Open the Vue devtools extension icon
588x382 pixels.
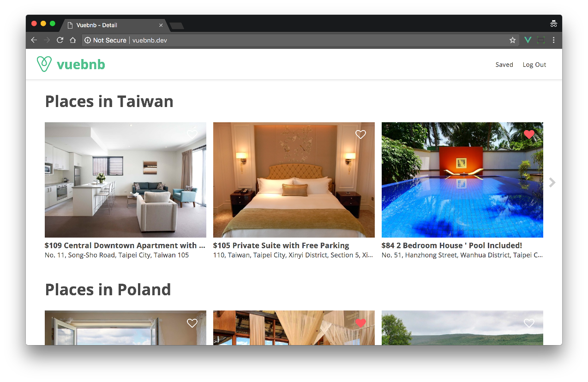[x=528, y=40]
